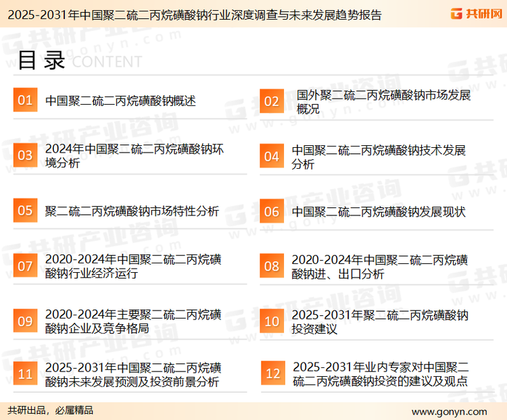507x420 pixels.
Task: Click the CONTENT subtitle text
Action: (x=107, y=61)
